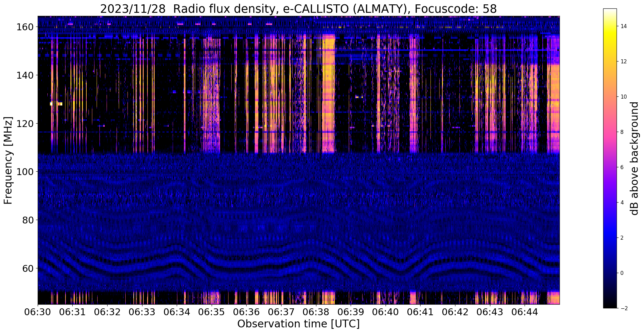
Task: Click the 06:43 time tick label
Action: [x=490, y=312]
